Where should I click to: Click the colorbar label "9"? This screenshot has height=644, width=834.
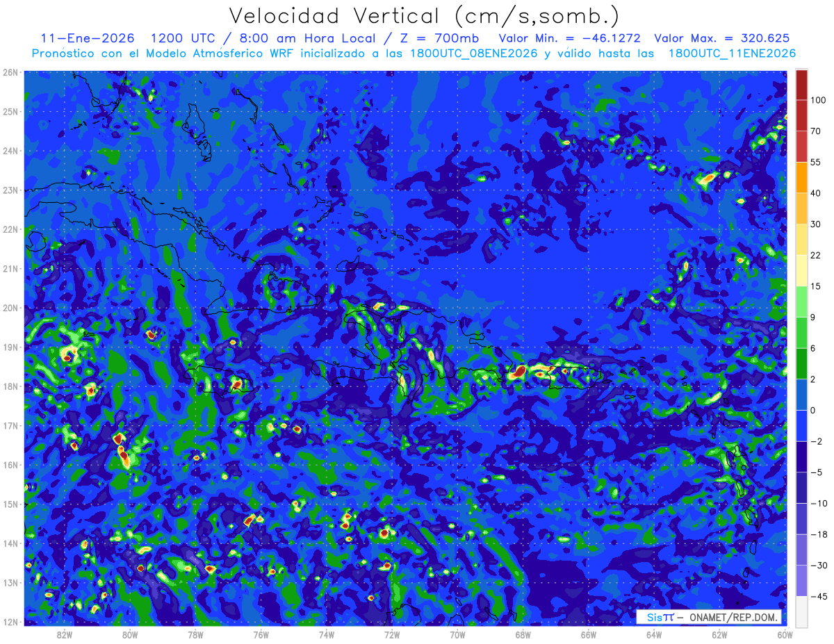tap(813, 317)
